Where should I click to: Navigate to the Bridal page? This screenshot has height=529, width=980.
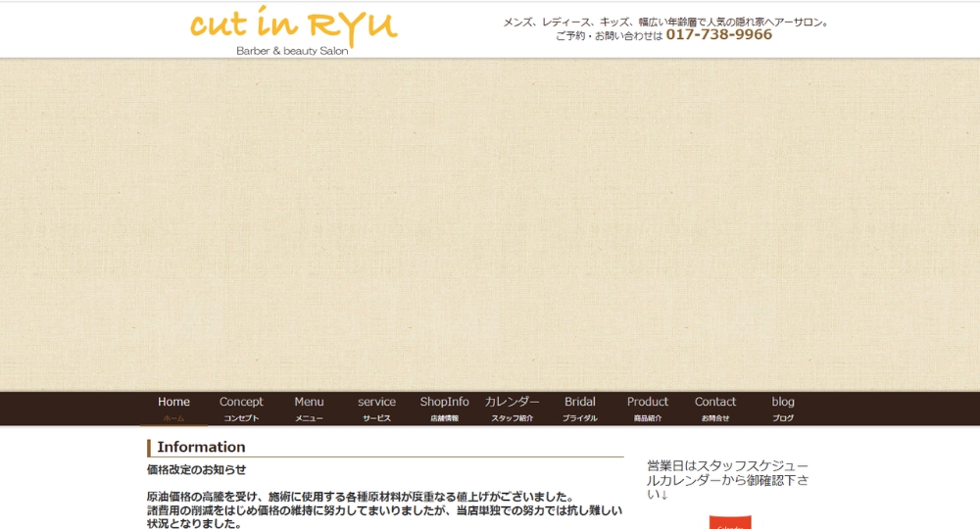579,408
